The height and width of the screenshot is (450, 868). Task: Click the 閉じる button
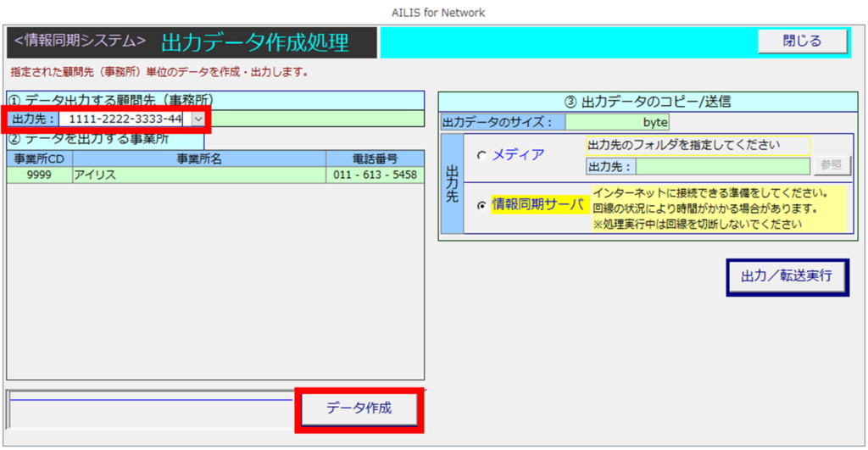pos(802,41)
